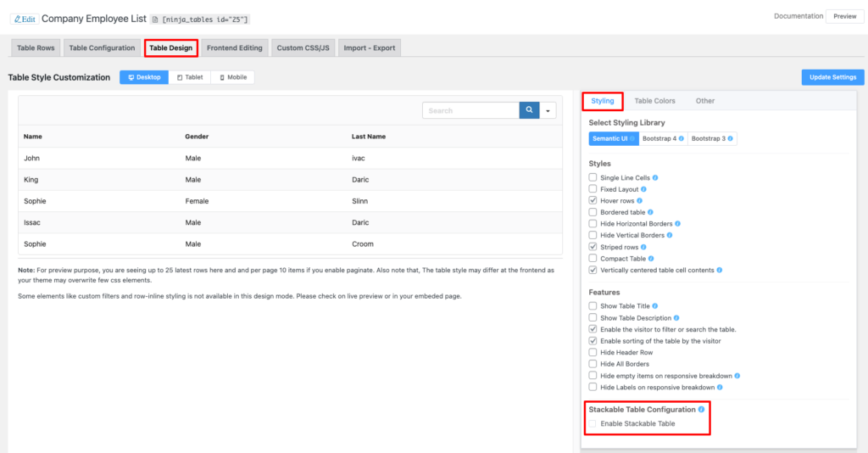Select the Table Design tab
This screenshot has width=868, height=453.
tap(171, 48)
